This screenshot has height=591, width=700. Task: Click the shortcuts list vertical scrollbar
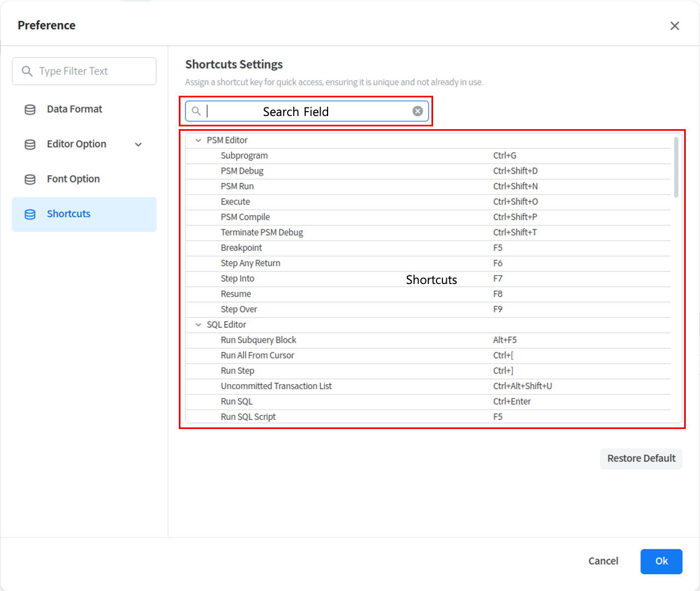pyautogui.click(x=676, y=167)
